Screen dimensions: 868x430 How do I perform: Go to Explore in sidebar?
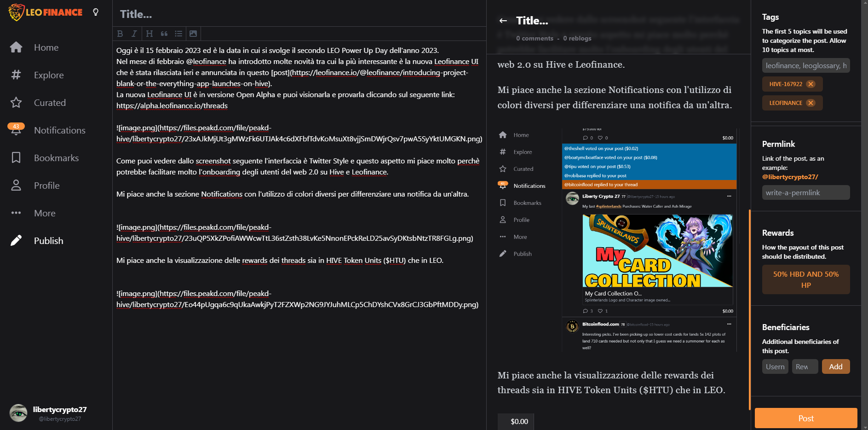click(49, 75)
